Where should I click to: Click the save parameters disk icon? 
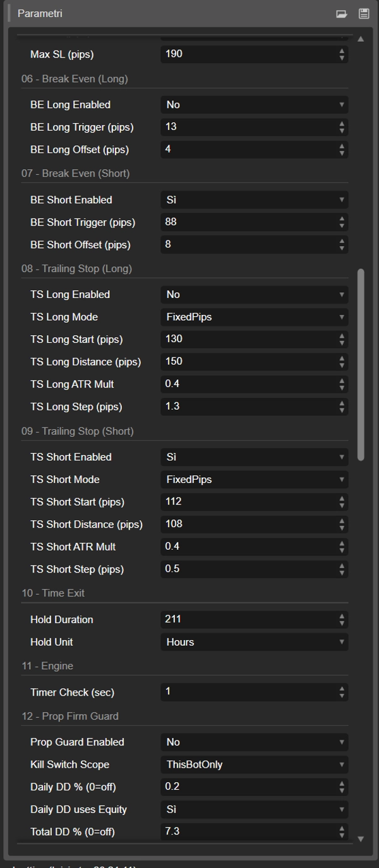pos(363,14)
